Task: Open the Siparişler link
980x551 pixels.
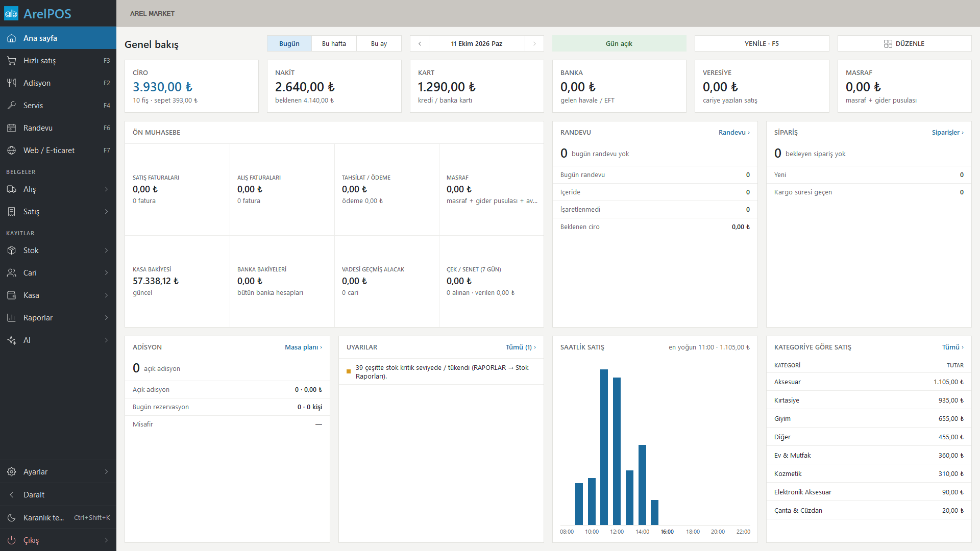Action: tap(948, 132)
